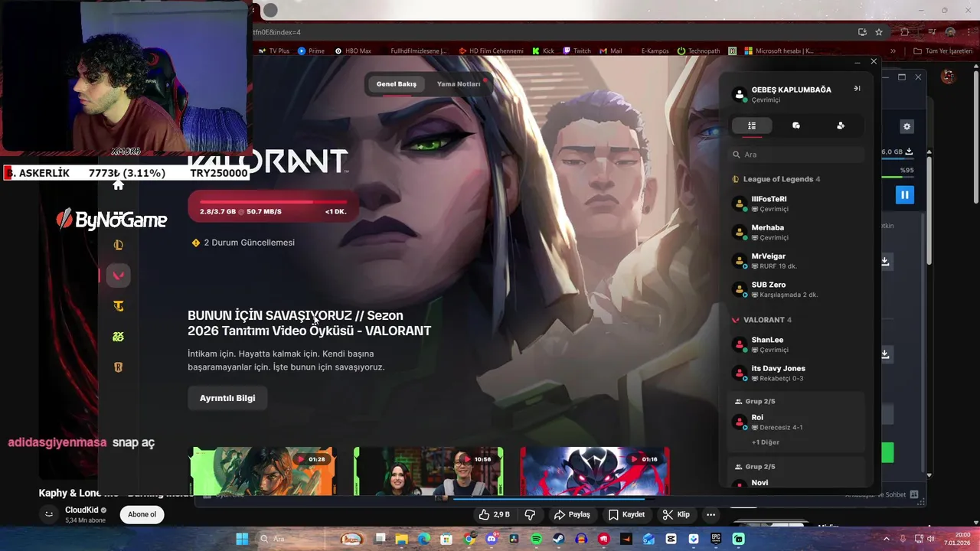Open the Teamfight Tactics sidebar icon
The width and height of the screenshot is (980, 551).
click(118, 306)
